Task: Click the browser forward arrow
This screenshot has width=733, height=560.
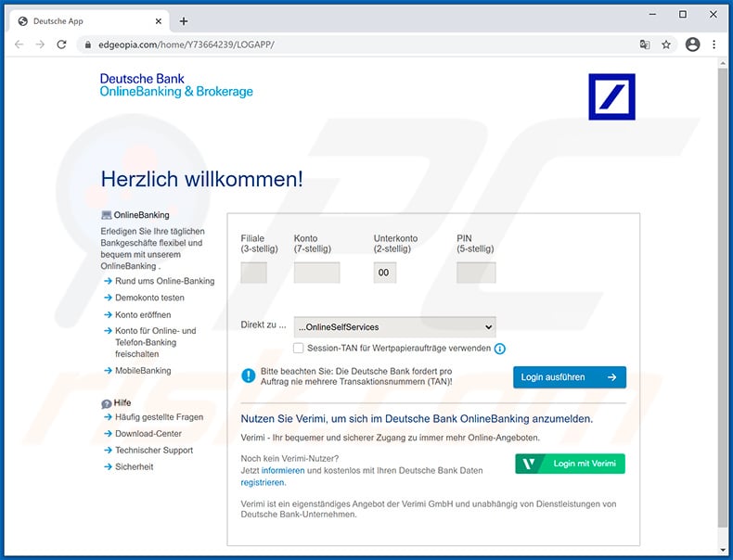Action: pos(40,45)
